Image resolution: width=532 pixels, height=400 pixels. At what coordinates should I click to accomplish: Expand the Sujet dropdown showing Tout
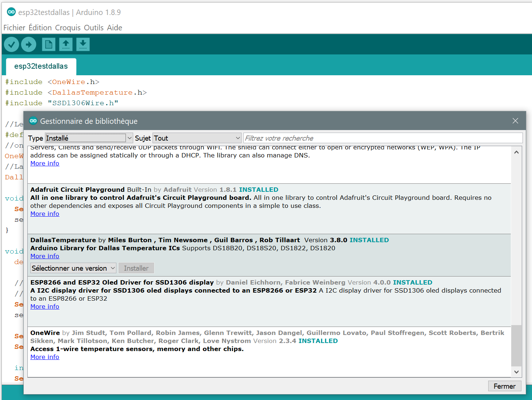tap(197, 138)
